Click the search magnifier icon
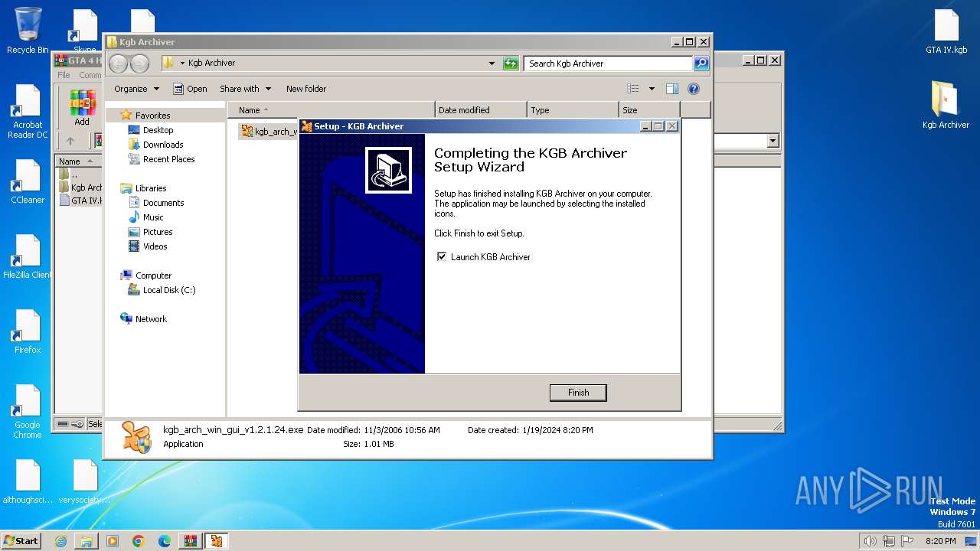Screen dimensions: 980x551 pos(701,64)
